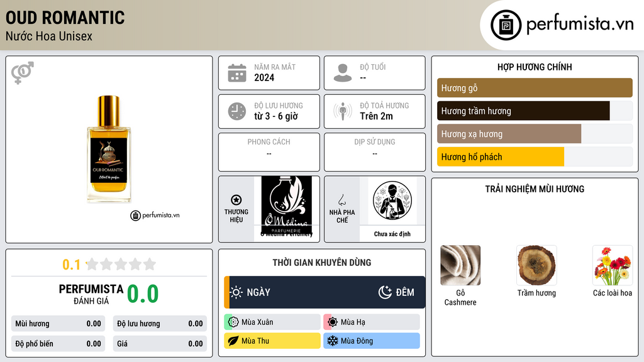Click the Chưa xác định perfumer label
644x362 pixels.
click(392, 234)
